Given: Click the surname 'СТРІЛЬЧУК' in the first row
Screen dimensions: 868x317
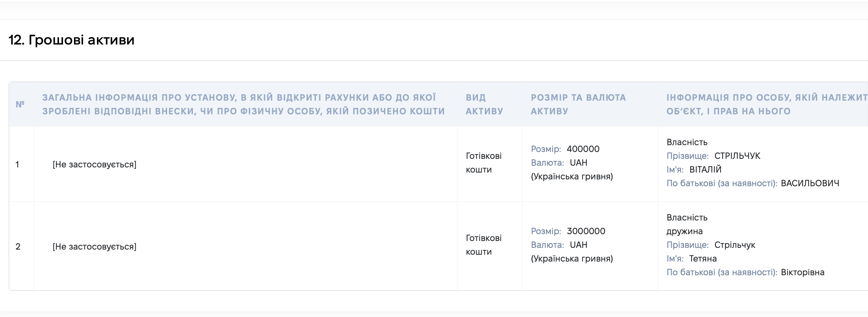Looking at the screenshot, I should (x=737, y=156).
